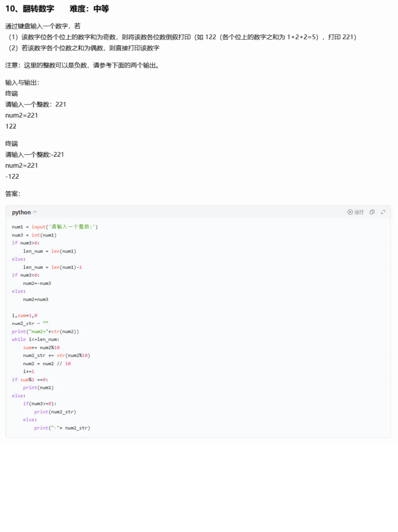Click the last print("-"+ num2_str) line
Image resolution: width=398 pixels, height=532 pixels.
point(62,428)
